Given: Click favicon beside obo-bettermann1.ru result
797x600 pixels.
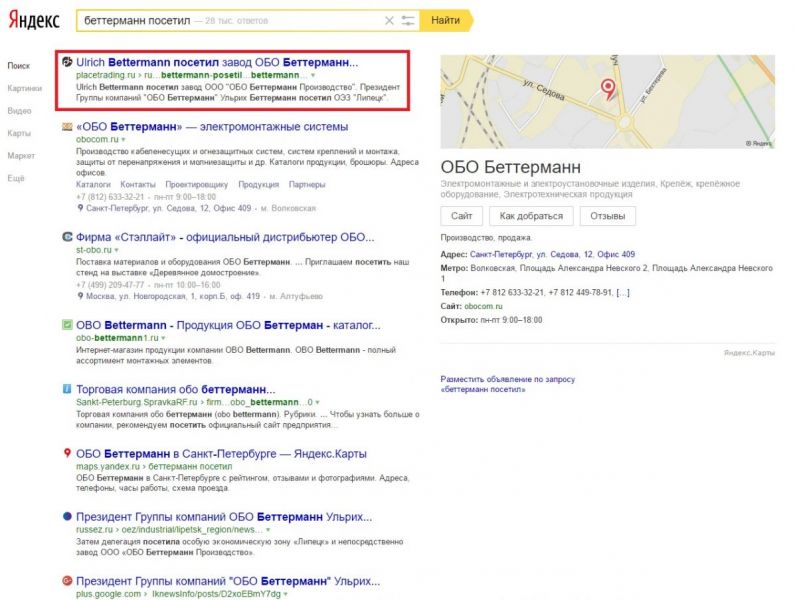Looking at the screenshot, I should pos(67,324).
